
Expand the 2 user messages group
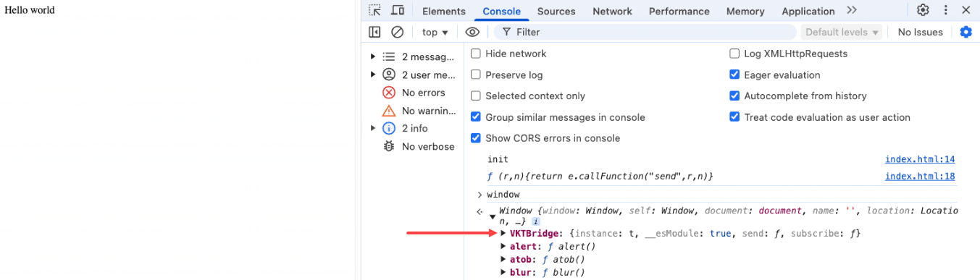coord(373,75)
